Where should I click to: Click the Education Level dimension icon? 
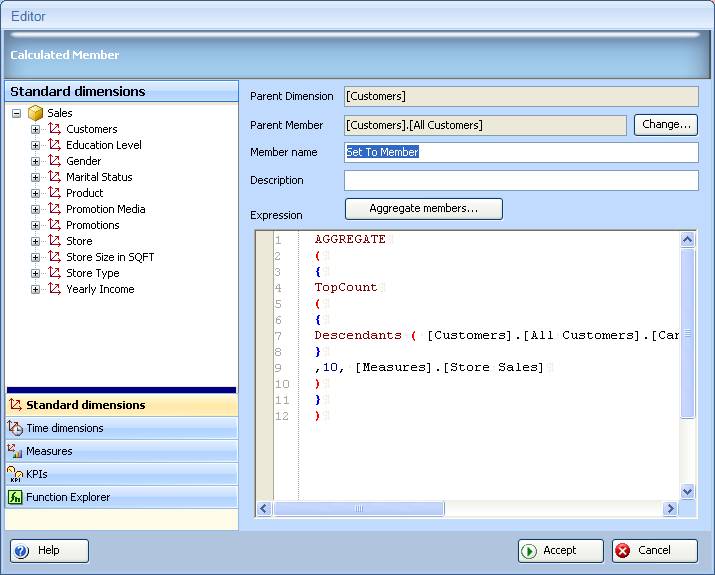click(54, 145)
